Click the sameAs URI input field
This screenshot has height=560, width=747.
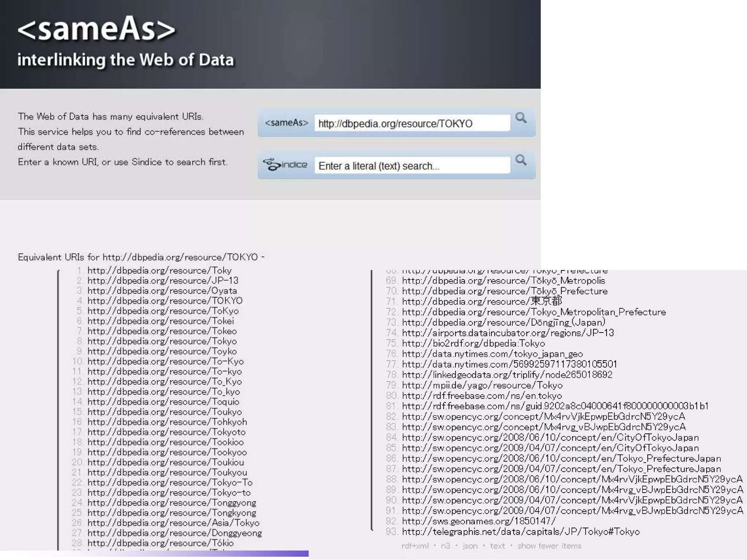(412, 124)
